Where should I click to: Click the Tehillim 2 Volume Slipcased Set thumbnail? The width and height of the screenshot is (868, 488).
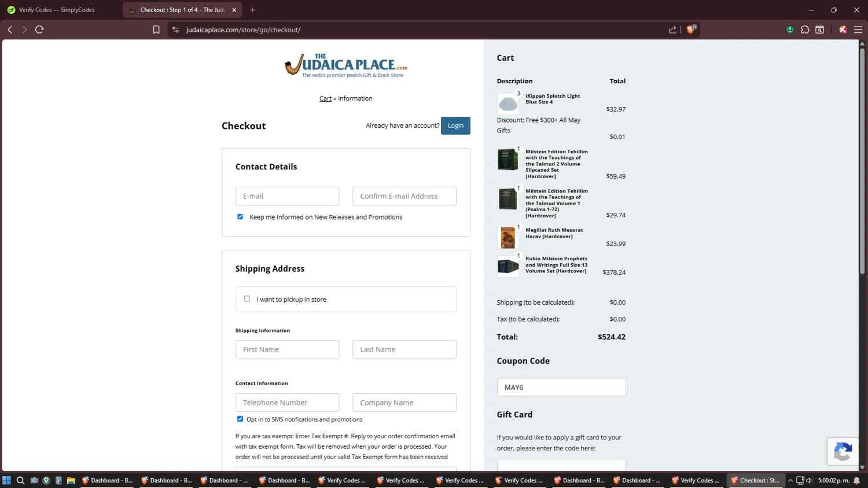508,159
